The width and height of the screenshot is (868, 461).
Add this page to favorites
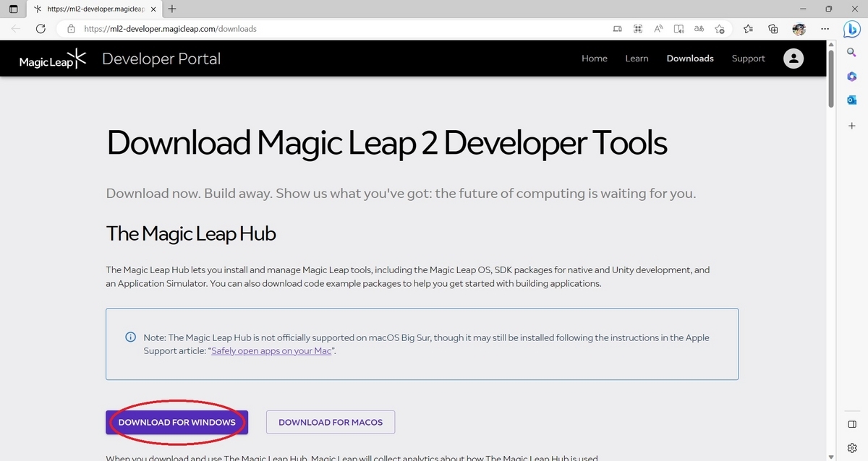[x=720, y=29]
